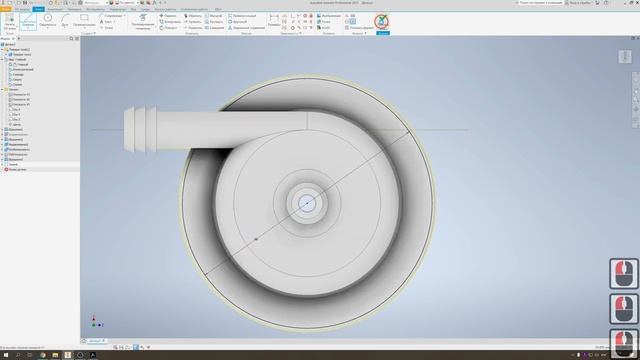Click the Растянуть (Stretch) tool
This screenshot has height=360, width=640.
(214, 22)
